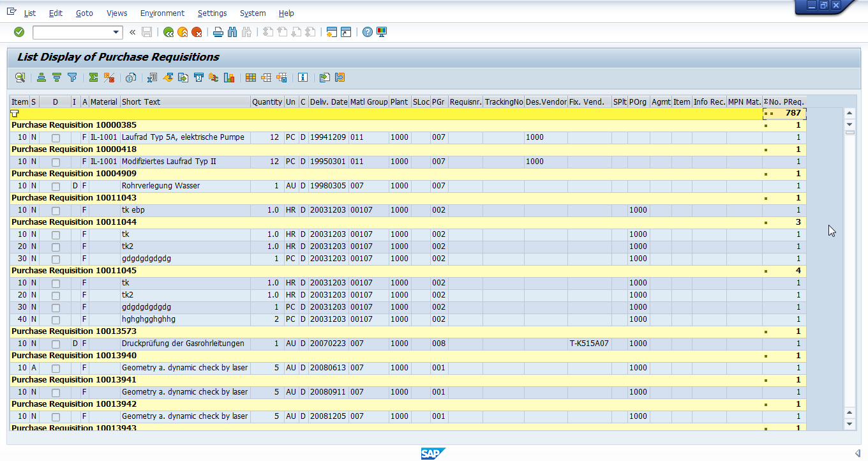Select the Quantity column header
This screenshot has width=868, height=461.
pos(267,102)
